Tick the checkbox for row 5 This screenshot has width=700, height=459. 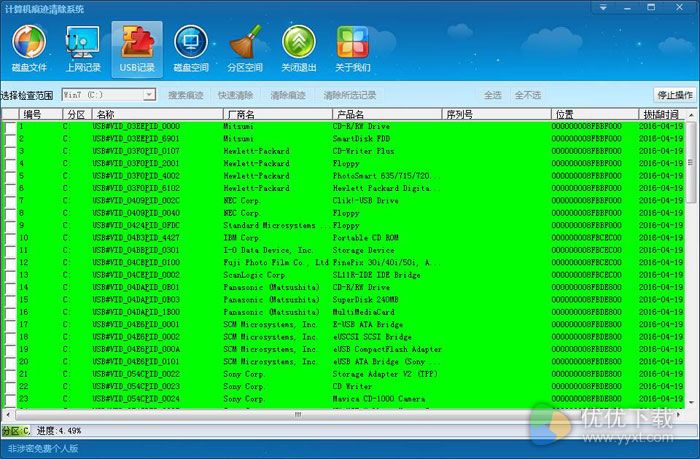pyautogui.click(x=10, y=176)
